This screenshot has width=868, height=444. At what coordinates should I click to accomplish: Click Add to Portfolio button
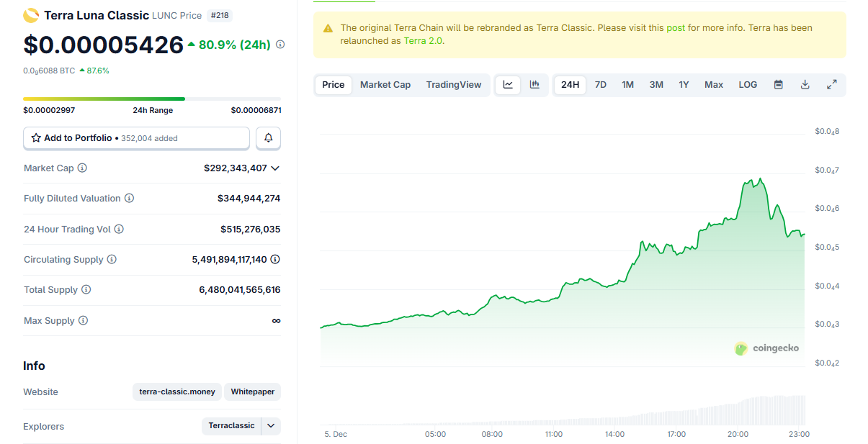pyautogui.click(x=136, y=138)
